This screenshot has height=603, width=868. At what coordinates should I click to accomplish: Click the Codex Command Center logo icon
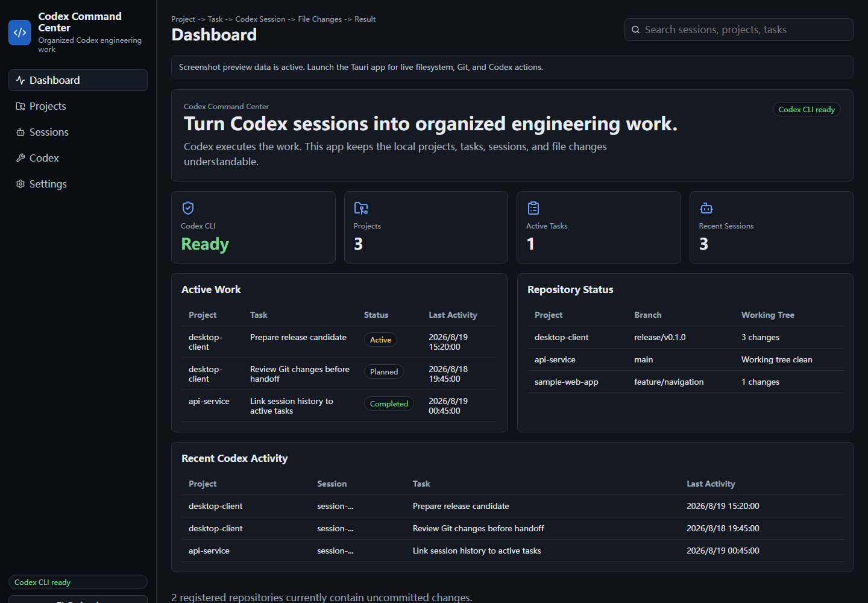coord(19,33)
